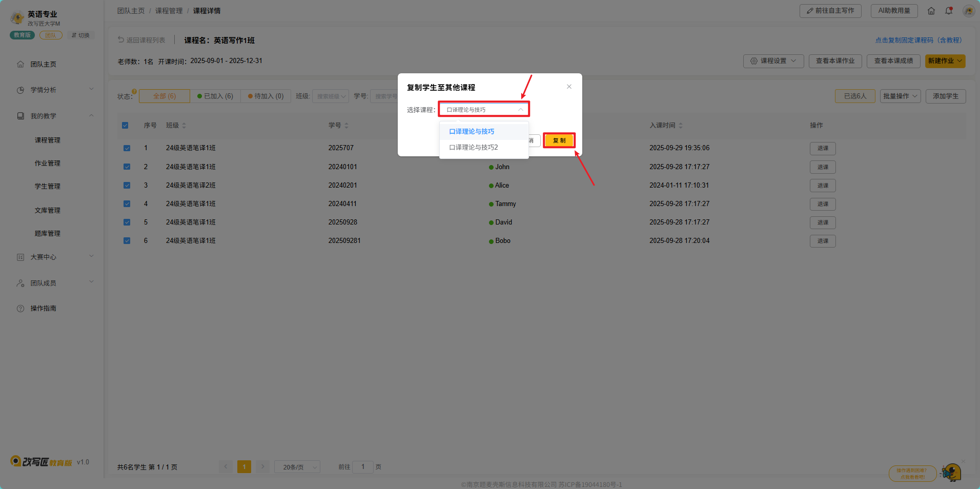Click the 团队主页 sidebar home icon

click(21, 64)
